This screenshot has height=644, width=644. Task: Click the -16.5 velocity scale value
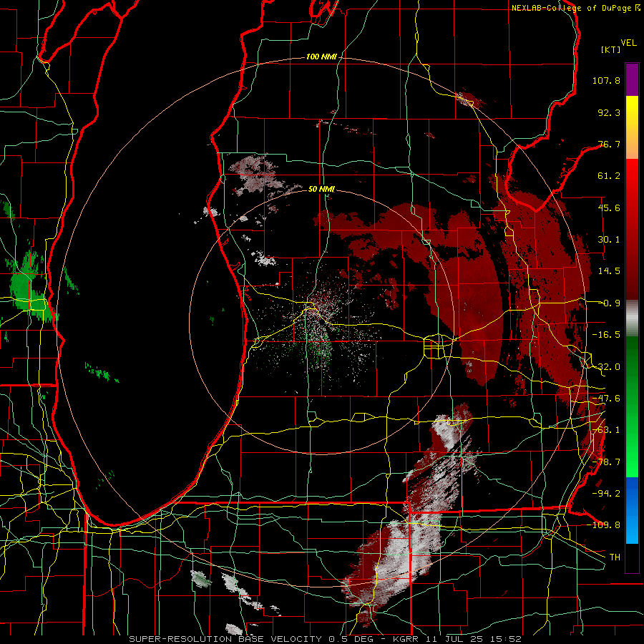(x=606, y=335)
